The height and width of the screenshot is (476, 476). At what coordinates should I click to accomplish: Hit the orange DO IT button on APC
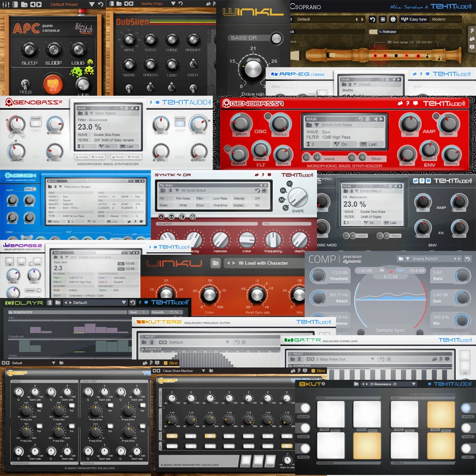pos(52,84)
